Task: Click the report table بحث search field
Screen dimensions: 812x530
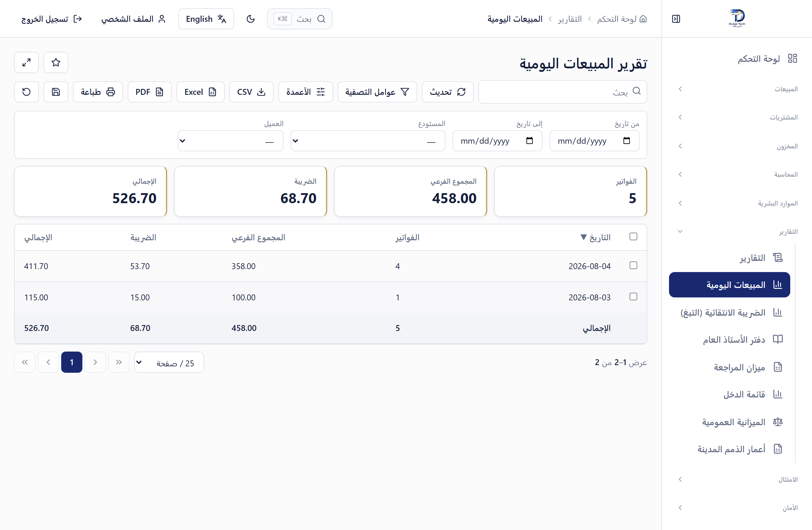Action: click(x=563, y=92)
